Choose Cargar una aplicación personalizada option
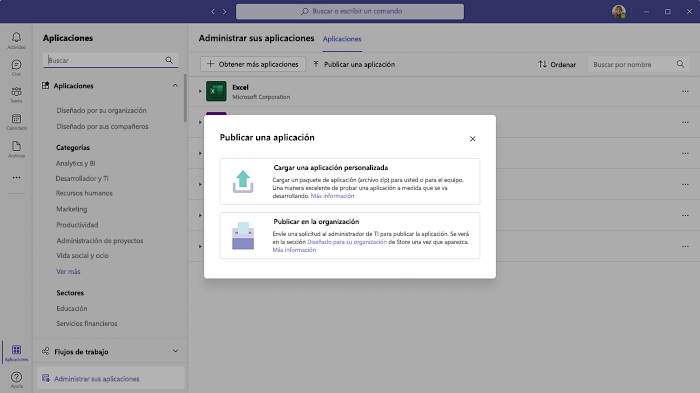 pyautogui.click(x=350, y=182)
